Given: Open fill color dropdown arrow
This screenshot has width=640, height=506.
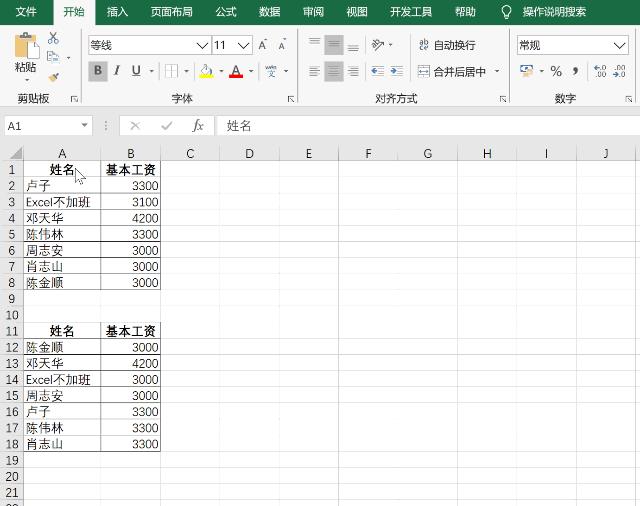Looking at the screenshot, I should pyautogui.click(x=221, y=71).
